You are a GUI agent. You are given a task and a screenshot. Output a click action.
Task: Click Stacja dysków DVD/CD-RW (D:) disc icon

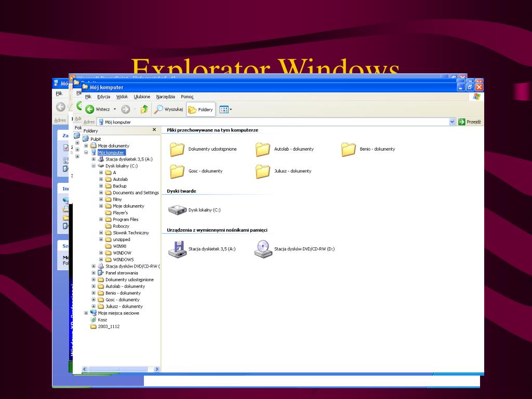263,249
